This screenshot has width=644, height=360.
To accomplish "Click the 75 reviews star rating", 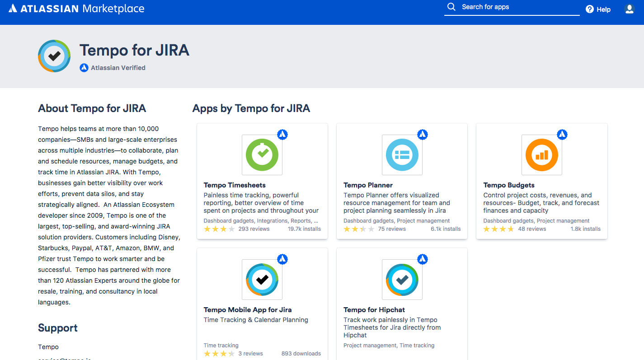I will [x=359, y=229].
